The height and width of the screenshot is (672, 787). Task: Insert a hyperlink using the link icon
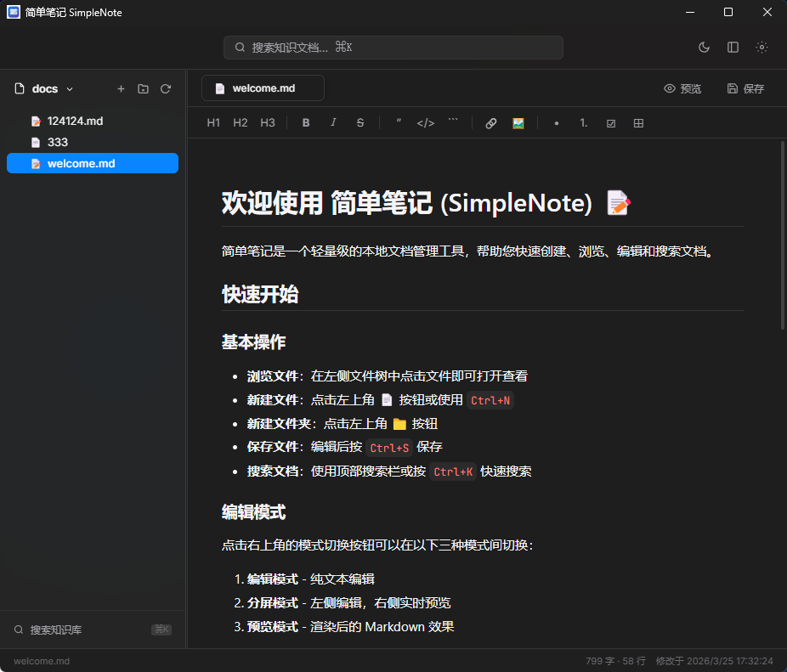pyautogui.click(x=491, y=122)
